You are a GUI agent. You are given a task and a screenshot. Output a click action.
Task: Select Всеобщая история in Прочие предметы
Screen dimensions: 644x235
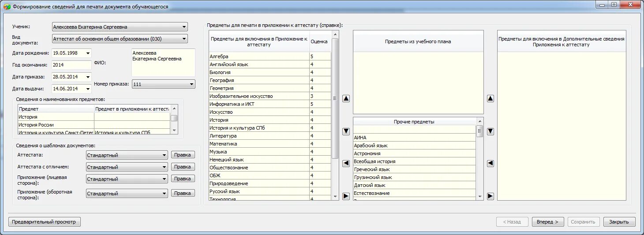tap(415, 161)
